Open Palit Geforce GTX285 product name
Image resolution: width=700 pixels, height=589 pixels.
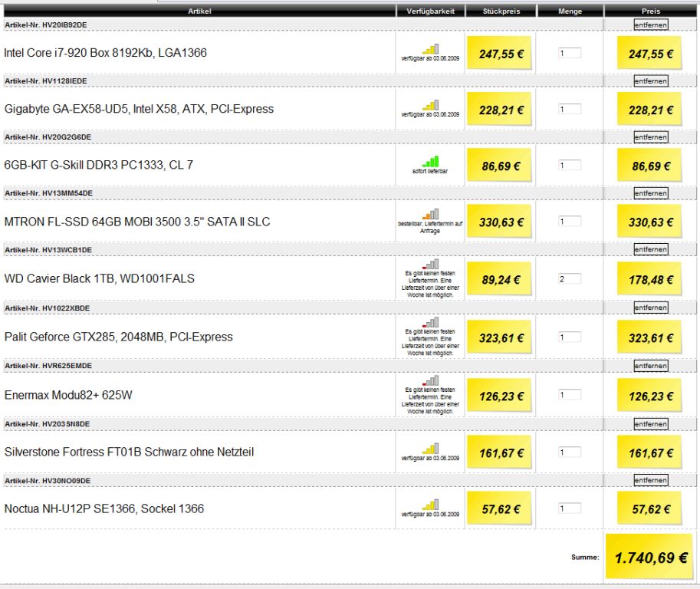pos(118,337)
